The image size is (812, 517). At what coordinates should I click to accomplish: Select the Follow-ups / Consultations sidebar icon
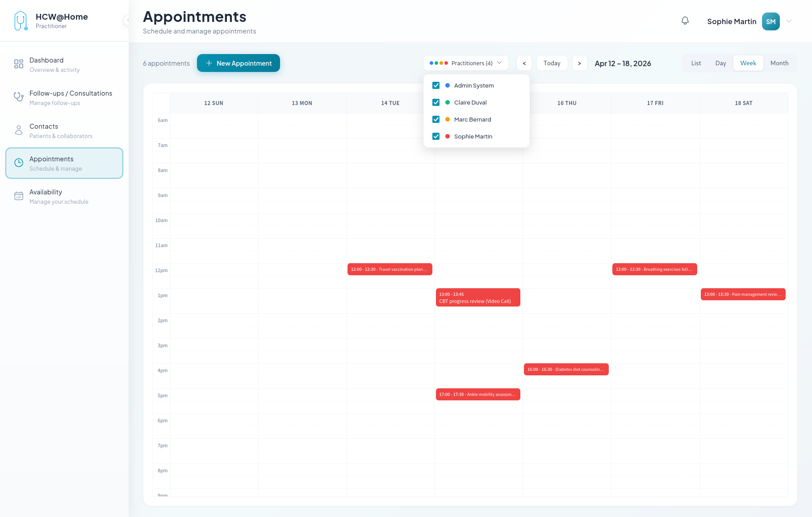click(x=18, y=97)
